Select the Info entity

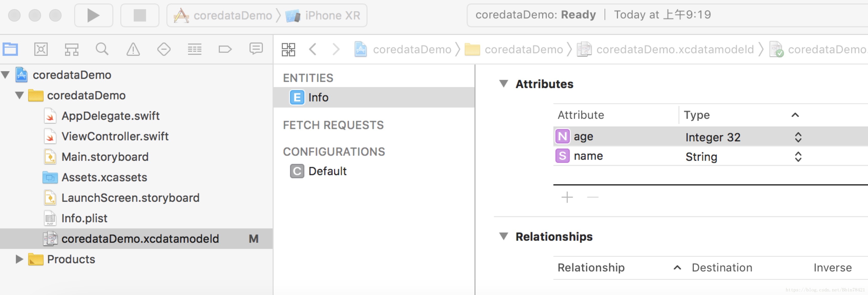(x=374, y=97)
